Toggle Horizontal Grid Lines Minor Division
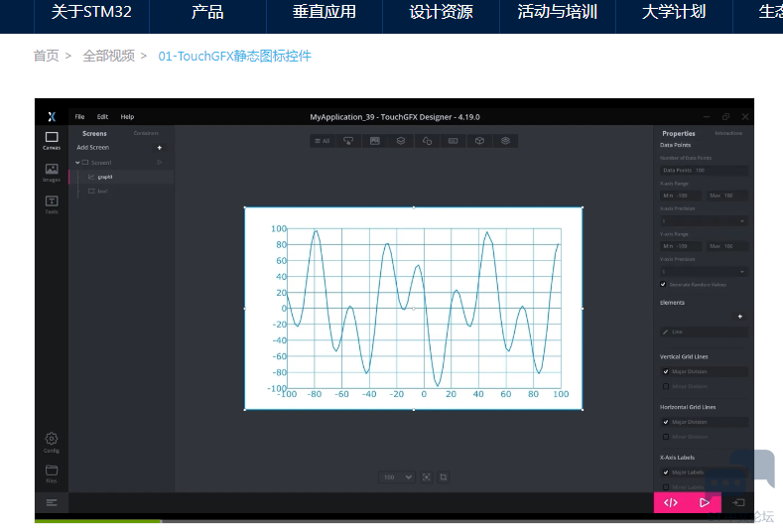Screen dimensions: 783x532 666,437
